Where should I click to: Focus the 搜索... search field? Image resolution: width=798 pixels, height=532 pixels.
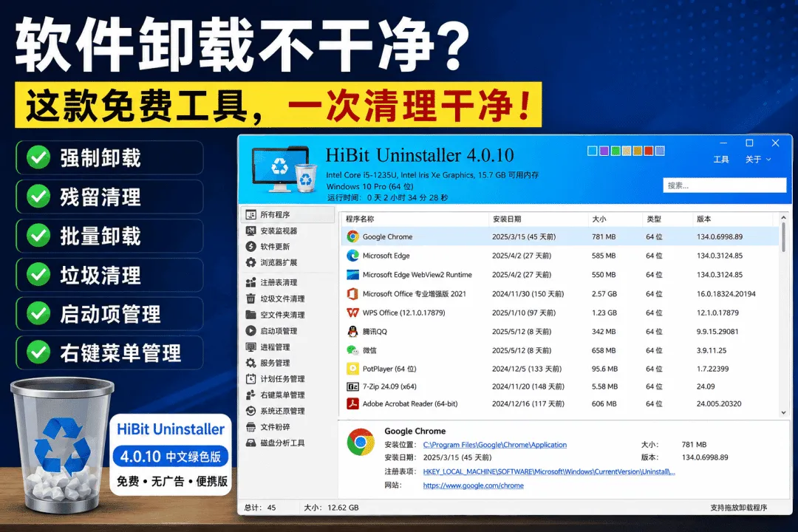[724, 185]
